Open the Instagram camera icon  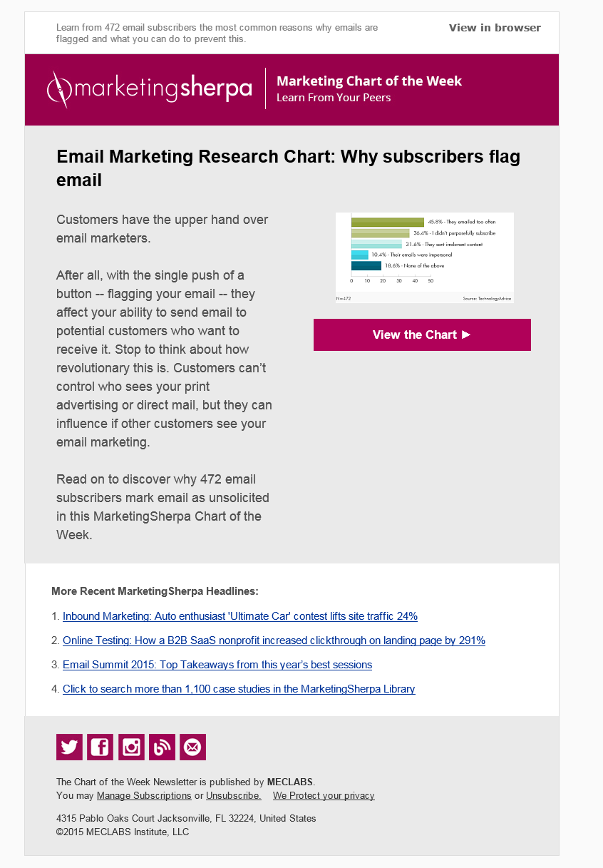(131, 747)
